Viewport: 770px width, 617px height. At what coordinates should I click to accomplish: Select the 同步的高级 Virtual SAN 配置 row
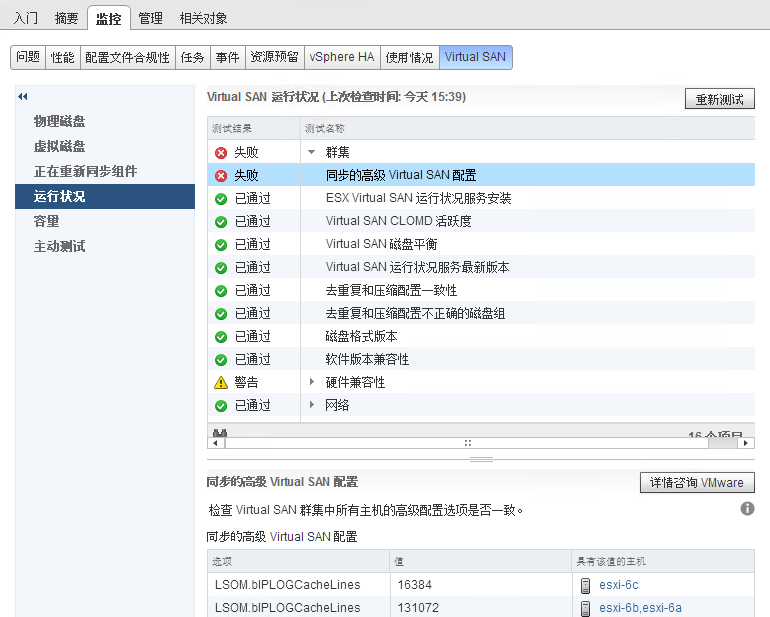pos(481,175)
